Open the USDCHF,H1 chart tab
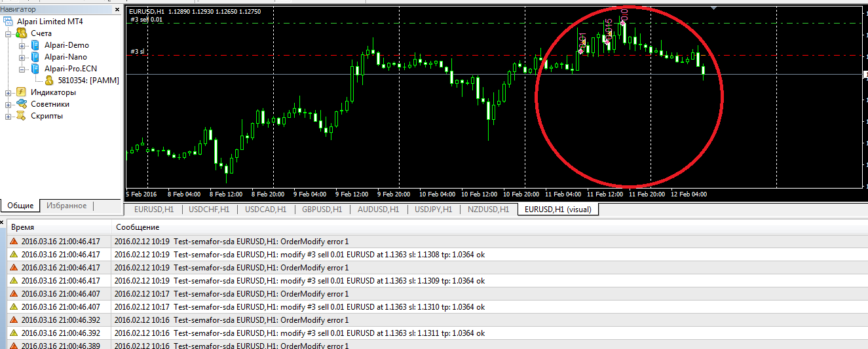868x349 pixels. (209, 210)
